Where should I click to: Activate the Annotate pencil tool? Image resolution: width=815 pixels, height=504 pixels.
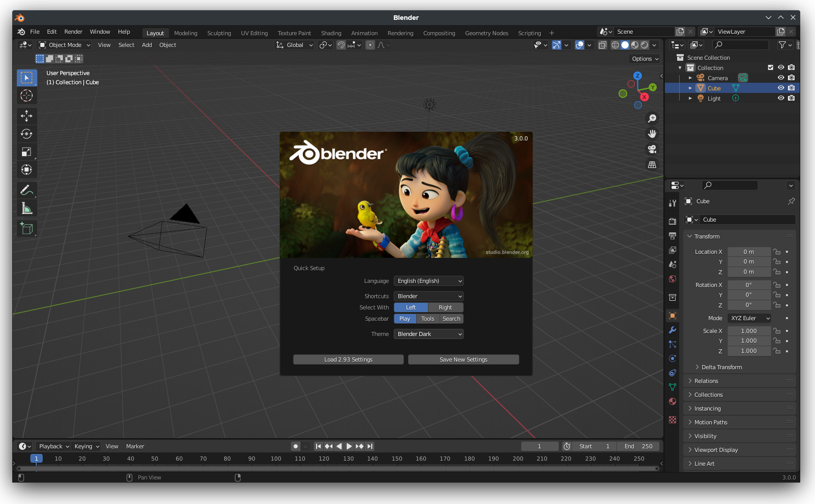coord(27,190)
